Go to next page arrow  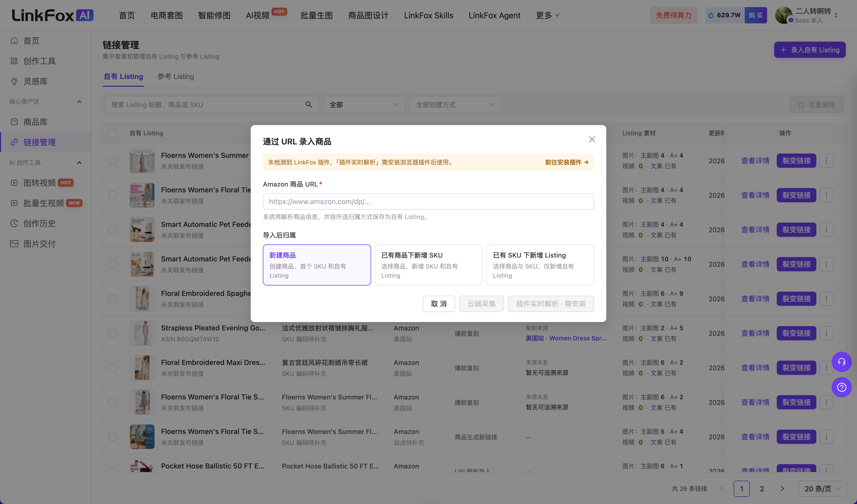[782, 489]
